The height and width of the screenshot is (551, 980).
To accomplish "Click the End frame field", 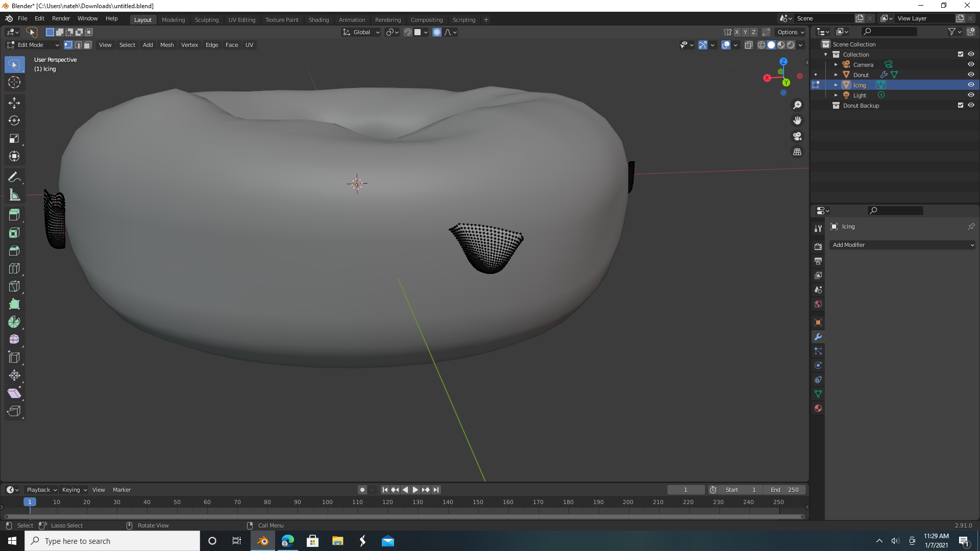I will click(x=785, y=490).
